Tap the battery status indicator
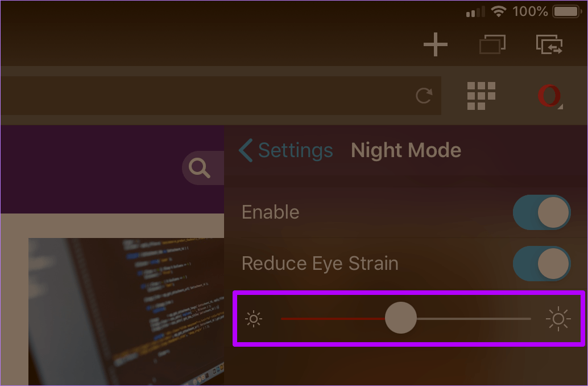 point(566,11)
